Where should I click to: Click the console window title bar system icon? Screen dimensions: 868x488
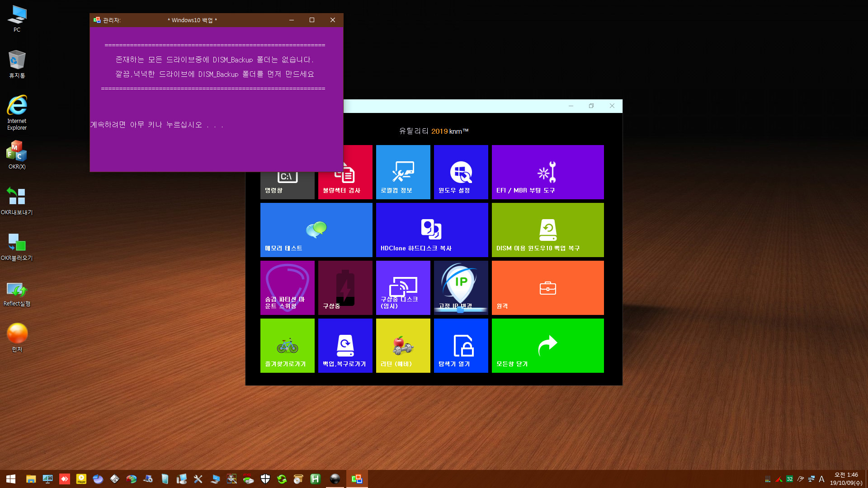97,20
